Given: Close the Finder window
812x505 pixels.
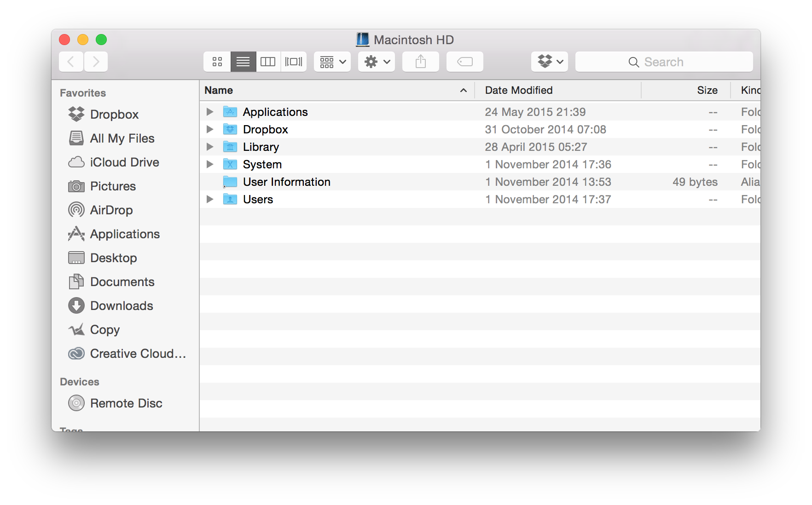Looking at the screenshot, I should (x=64, y=40).
